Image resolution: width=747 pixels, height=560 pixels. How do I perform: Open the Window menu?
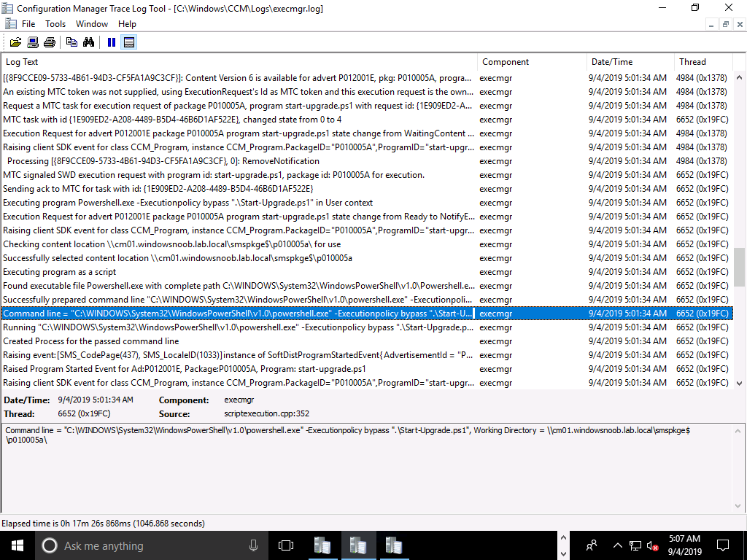(x=91, y=24)
